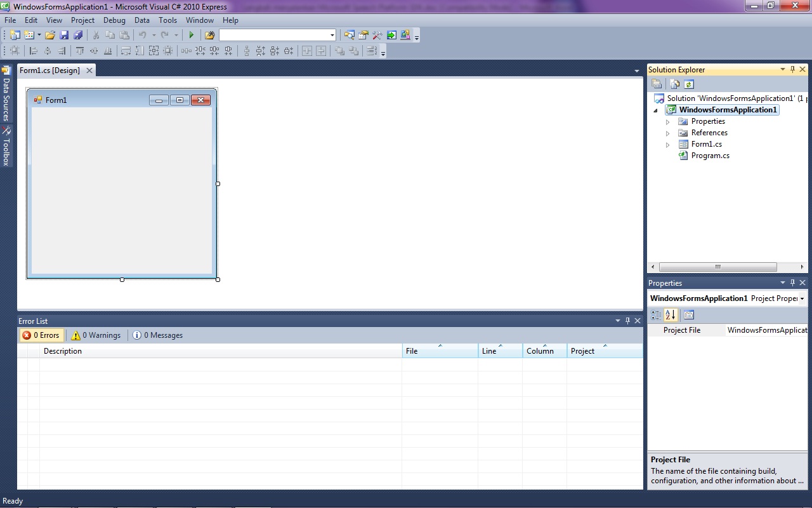The height and width of the screenshot is (508, 812).
Task: Click Properties icon in Solution Explorer toolbar
Action: [x=657, y=84]
